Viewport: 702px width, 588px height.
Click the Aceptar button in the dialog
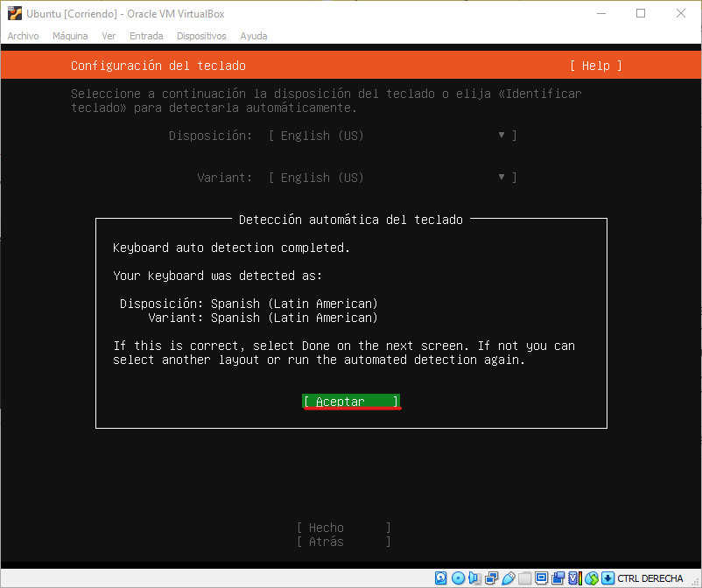[x=351, y=402]
